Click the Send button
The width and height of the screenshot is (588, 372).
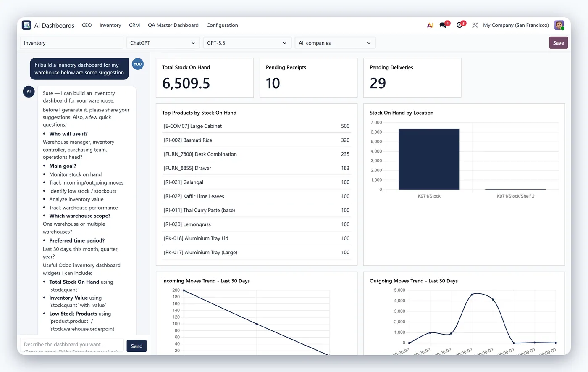pos(136,346)
